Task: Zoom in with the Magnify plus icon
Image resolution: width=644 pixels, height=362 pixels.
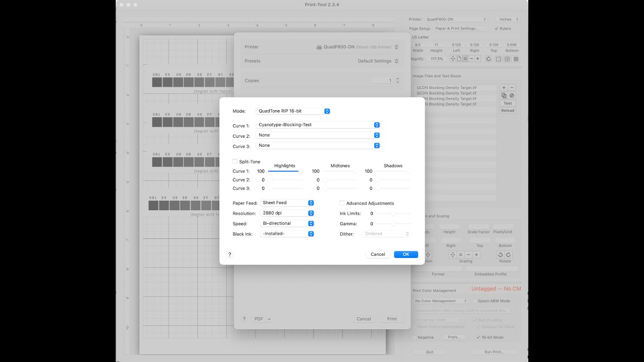Action: point(477,59)
